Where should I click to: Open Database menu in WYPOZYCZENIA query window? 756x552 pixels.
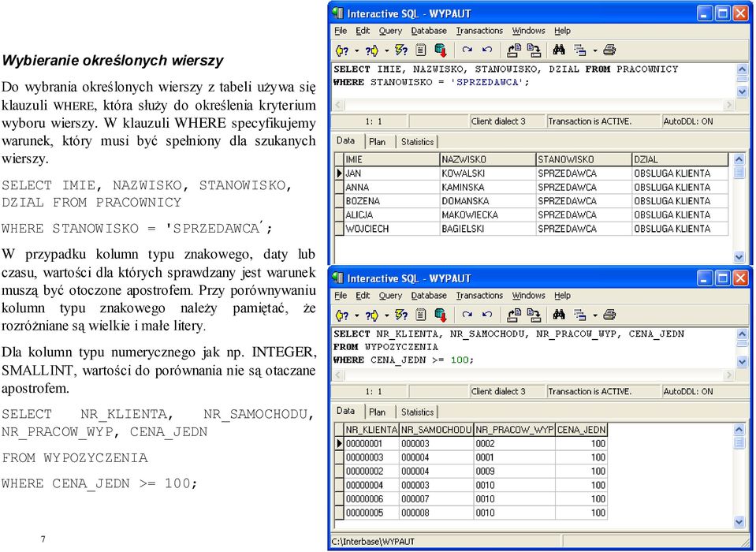click(429, 296)
